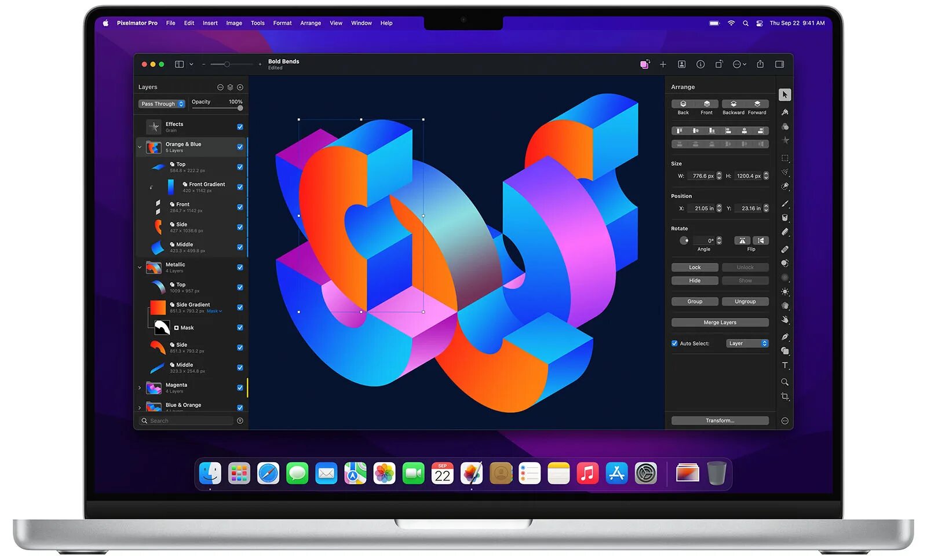Open tool options ellipsis at toolbar bottom
The width and height of the screenshot is (927, 560).
784,421
